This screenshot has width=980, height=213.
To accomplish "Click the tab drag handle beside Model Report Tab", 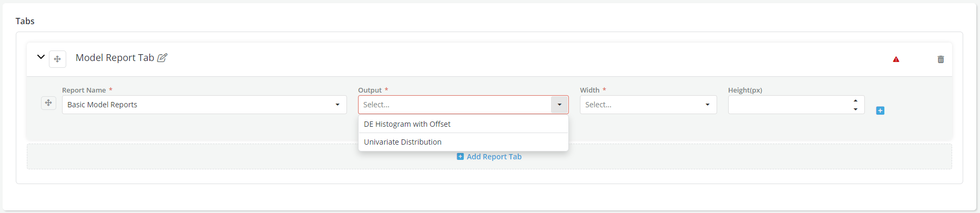I will 57,59.
